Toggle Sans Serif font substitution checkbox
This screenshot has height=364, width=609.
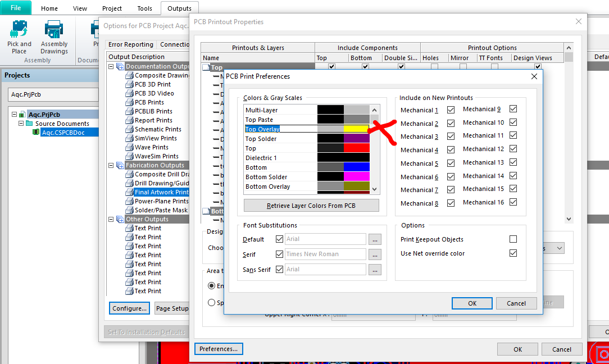279,269
